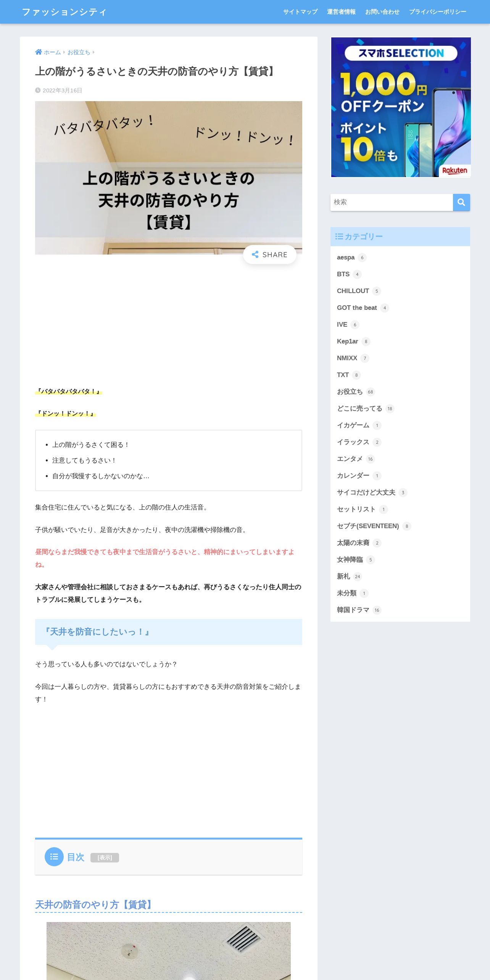Expand the table of contents with [表示]
Viewport: 490px width, 980px height.
105,857
